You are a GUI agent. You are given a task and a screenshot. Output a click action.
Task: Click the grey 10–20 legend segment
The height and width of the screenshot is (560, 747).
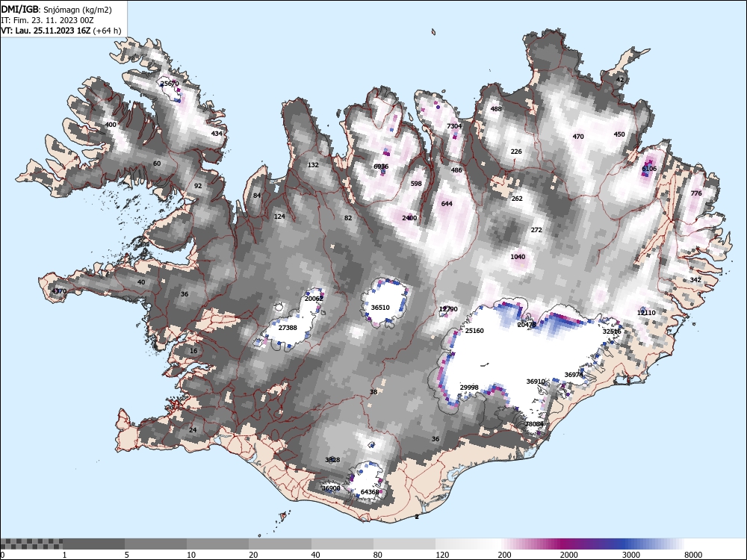coord(217,544)
